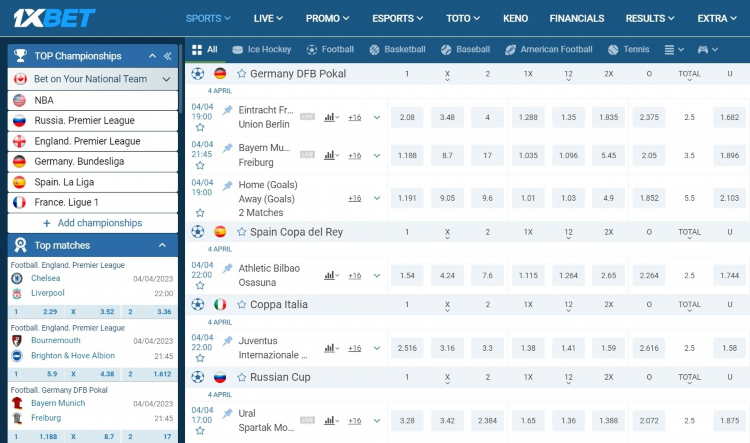Open the PROMO menu
Screen dimensions: 750x443
(327, 18)
